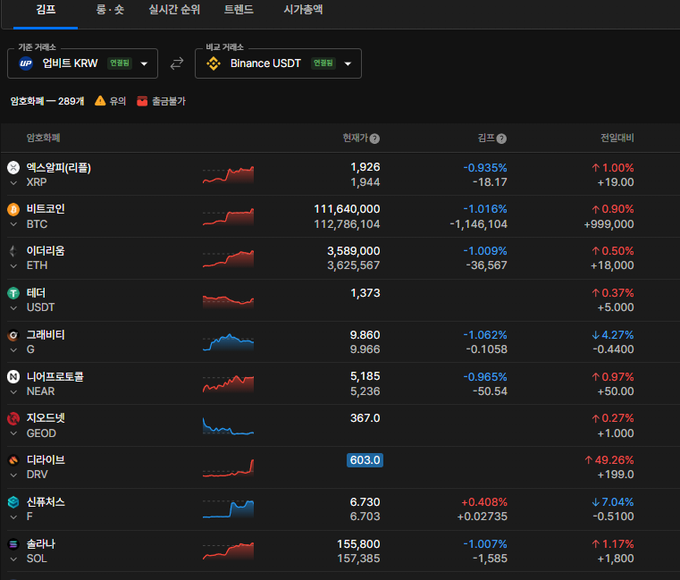Click the 엑스알피(리플) name text
680x580 pixels.
59,167
